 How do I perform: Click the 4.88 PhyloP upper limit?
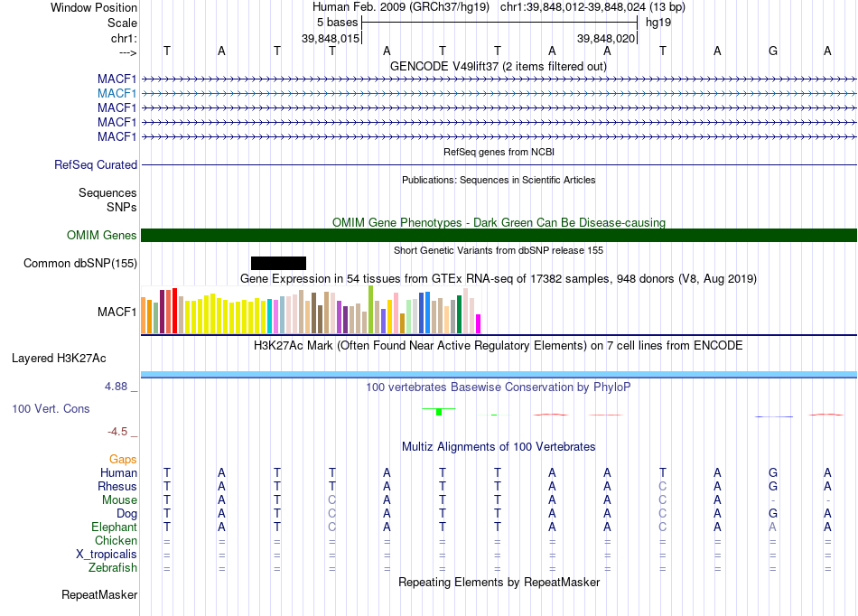pyautogui.click(x=116, y=387)
